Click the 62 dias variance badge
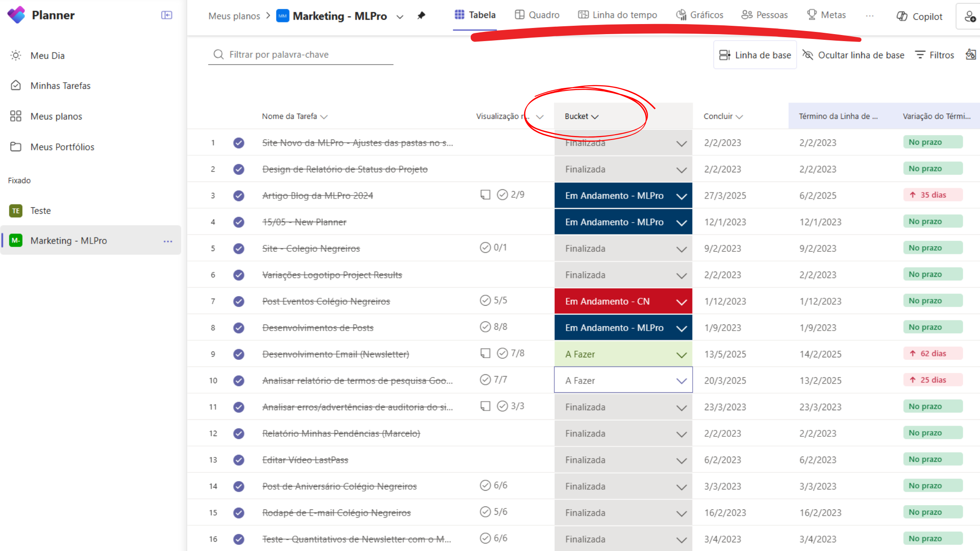The image size is (980, 551). pyautogui.click(x=933, y=353)
